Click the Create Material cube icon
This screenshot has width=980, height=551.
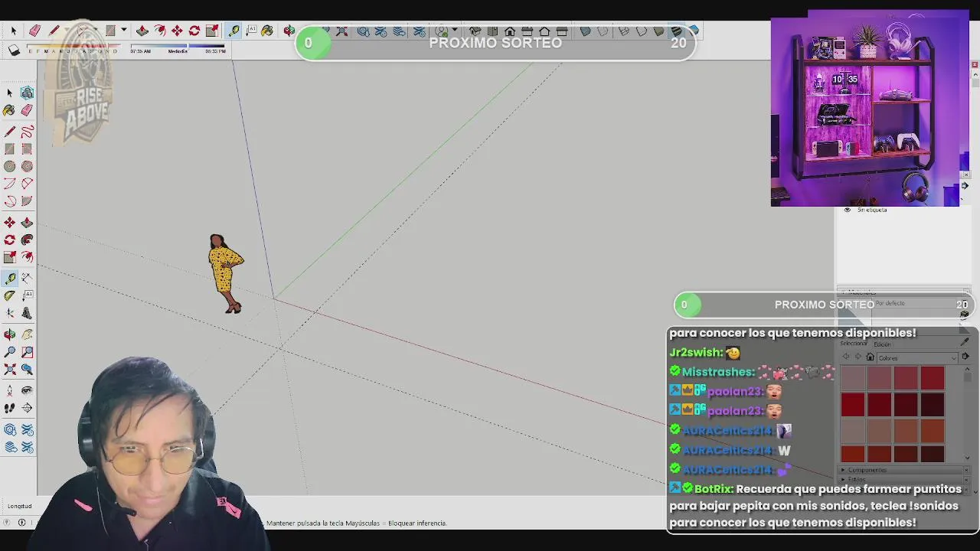pyautogui.click(x=965, y=315)
